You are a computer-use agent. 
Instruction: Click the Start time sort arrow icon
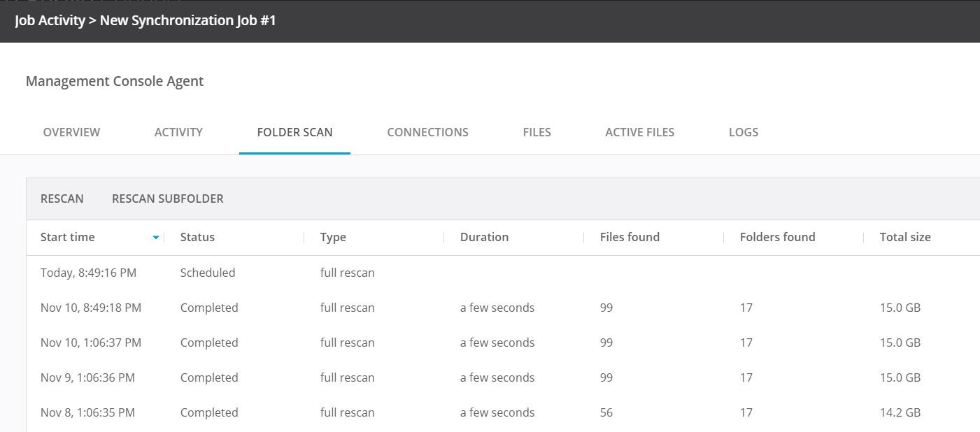pyautogui.click(x=156, y=238)
